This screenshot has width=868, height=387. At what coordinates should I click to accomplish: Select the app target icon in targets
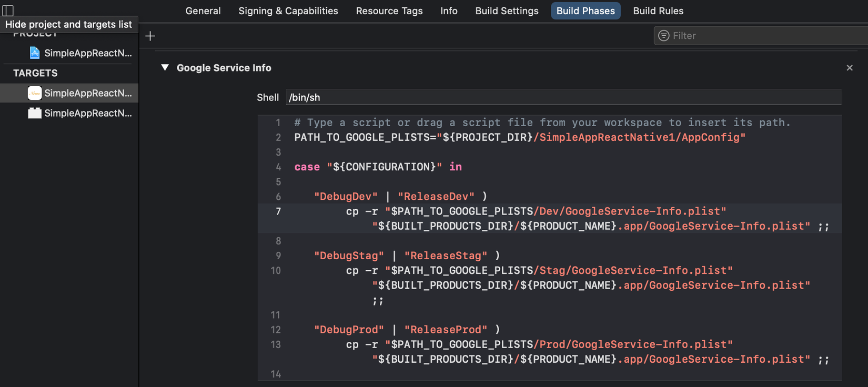click(x=35, y=93)
